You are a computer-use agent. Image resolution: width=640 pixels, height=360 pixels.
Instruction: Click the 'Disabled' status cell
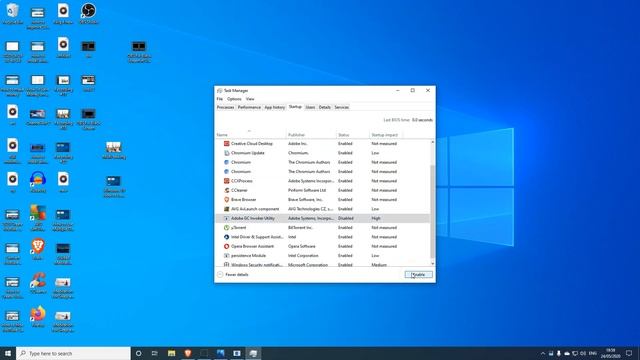[x=346, y=218]
